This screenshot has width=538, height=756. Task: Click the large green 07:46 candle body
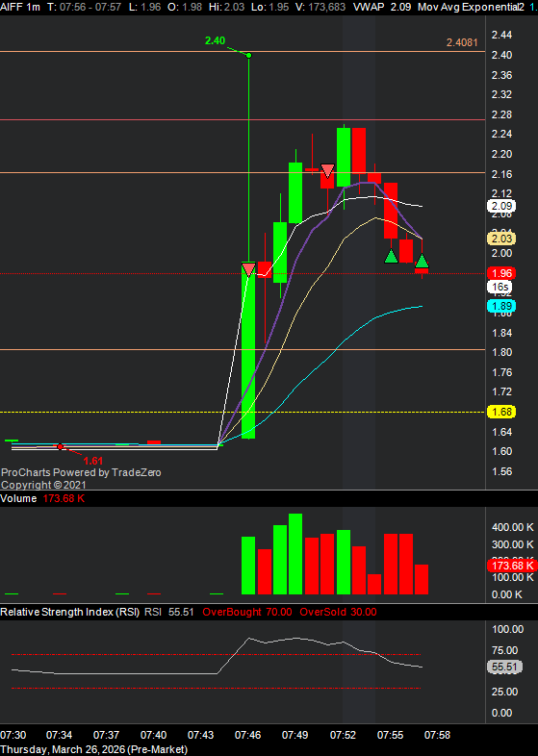248,351
